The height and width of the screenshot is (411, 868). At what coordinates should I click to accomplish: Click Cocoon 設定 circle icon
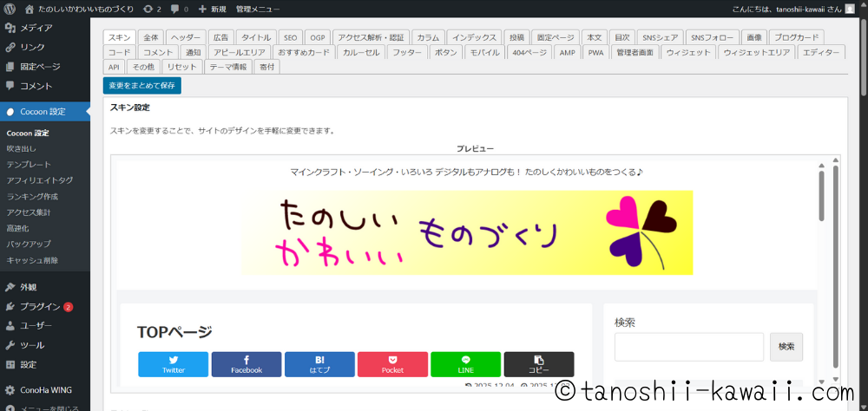click(10, 112)
